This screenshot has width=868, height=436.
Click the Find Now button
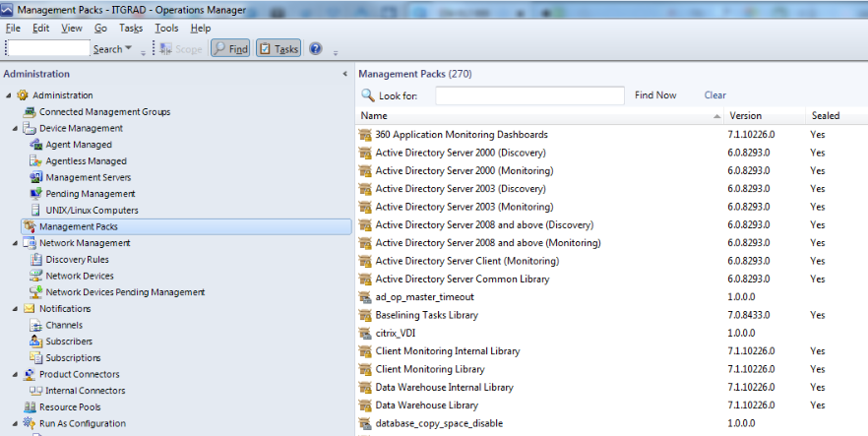pos(655,95)
